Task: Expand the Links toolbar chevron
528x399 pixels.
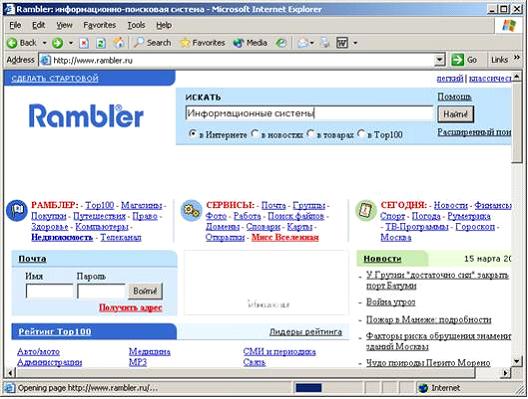Action: [517, 58]
